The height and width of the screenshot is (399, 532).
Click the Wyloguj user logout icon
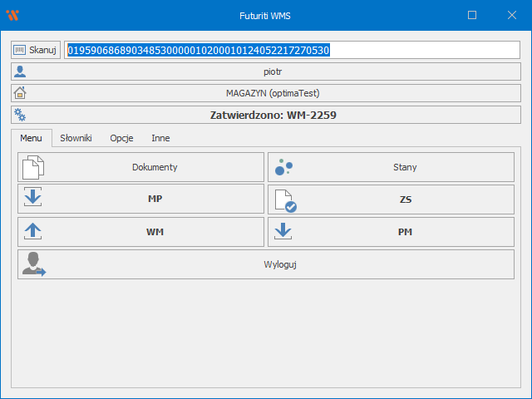[34, 264]
